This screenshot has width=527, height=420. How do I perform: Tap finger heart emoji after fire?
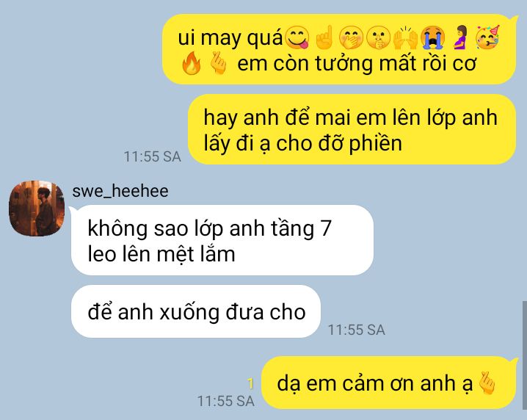pyautogui.click(x=218, y=63)
